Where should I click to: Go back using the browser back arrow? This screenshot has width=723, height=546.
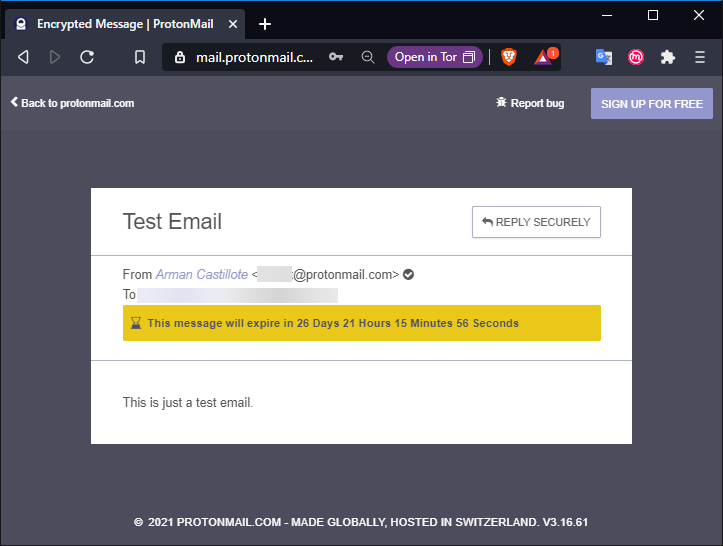23,57
